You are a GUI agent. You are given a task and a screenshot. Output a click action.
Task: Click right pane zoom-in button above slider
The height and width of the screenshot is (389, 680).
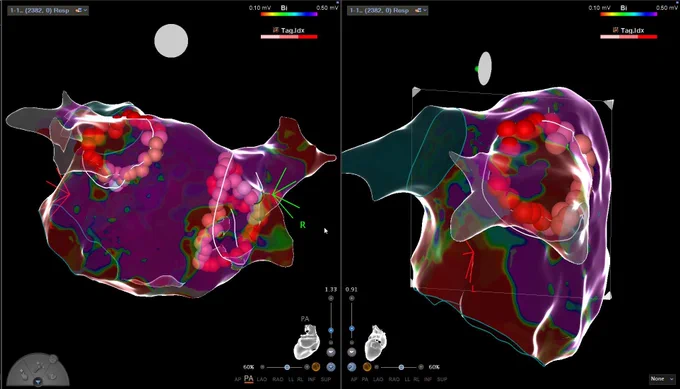pos(352,298)
